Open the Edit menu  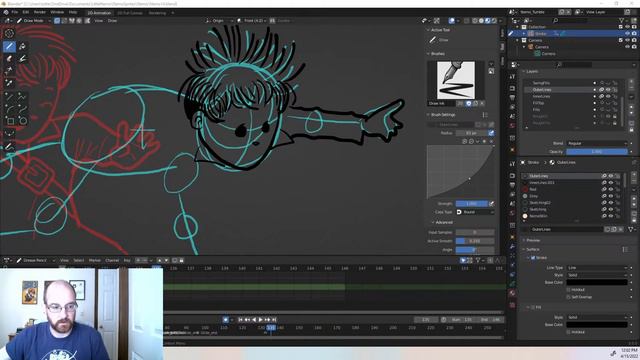pyautogui.click(x=26, y=13)
